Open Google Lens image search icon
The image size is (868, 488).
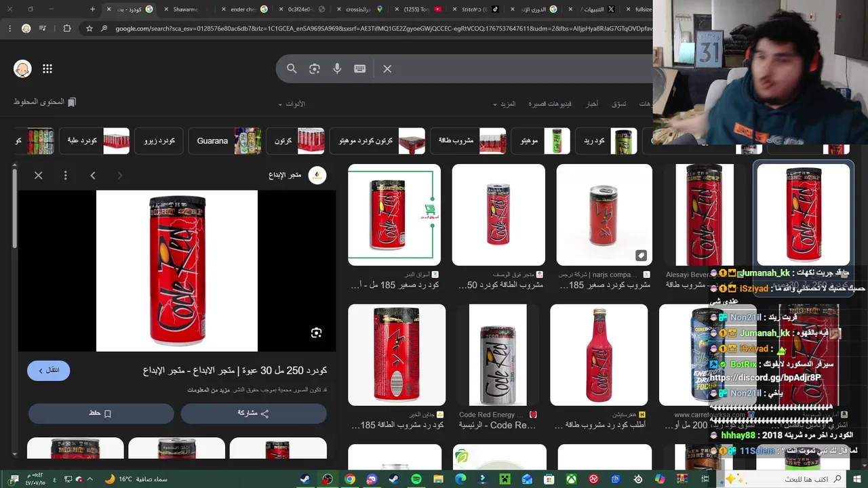coord(315,68)
